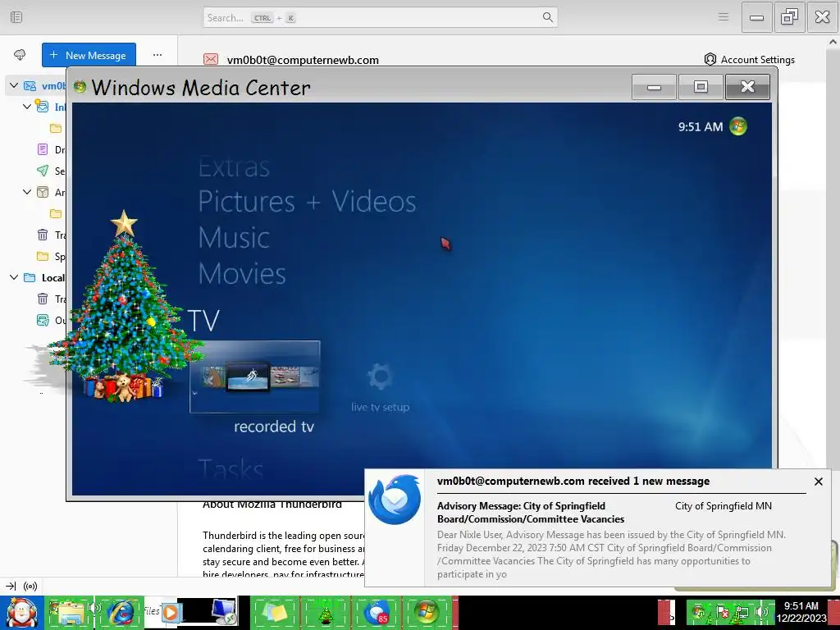Dismiss the new message notification
Screen dimensions: 840x630
point(818,481)
